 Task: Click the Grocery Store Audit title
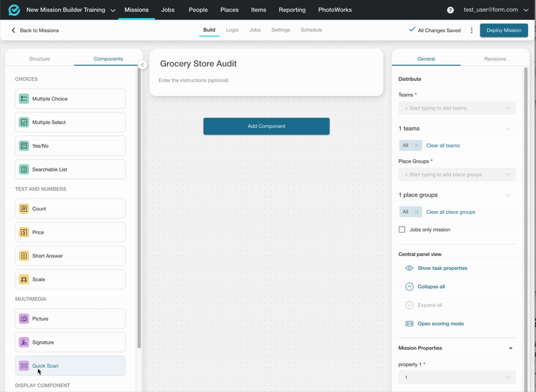[x=198, y=64]
